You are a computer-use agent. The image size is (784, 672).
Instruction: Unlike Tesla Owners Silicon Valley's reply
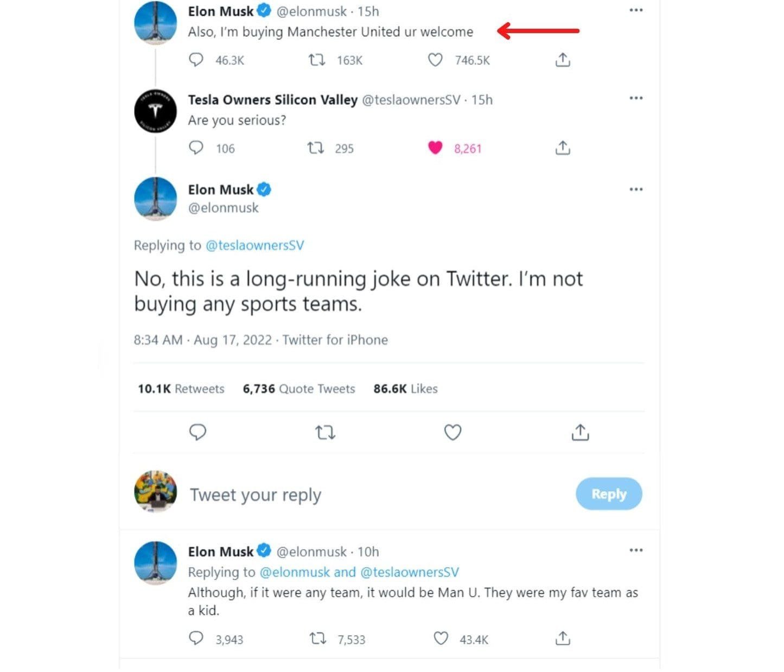434,148
